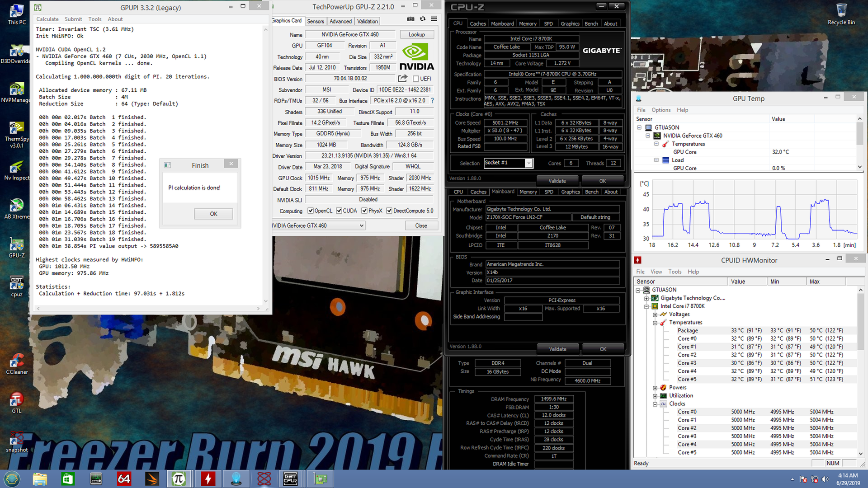Image resolution: width=868 pixels, height=488 pixels.
Task: Open File Explorer from the taskbar
Action: point(40,479)
